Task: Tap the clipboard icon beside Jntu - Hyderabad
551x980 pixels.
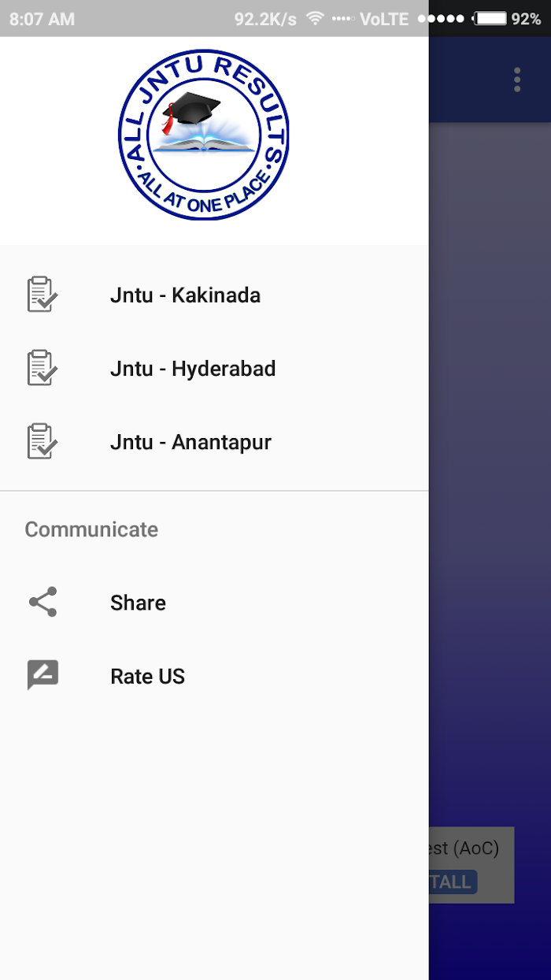Action: coord(43,368)
